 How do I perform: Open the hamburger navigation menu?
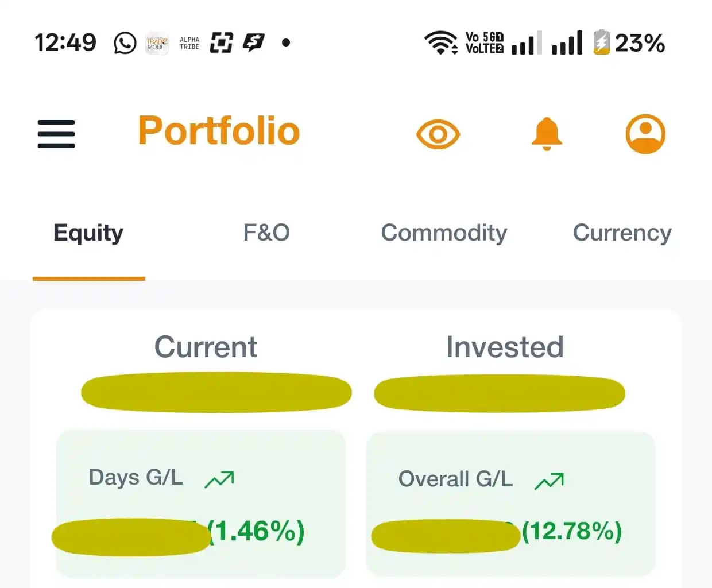pos(56,134)
